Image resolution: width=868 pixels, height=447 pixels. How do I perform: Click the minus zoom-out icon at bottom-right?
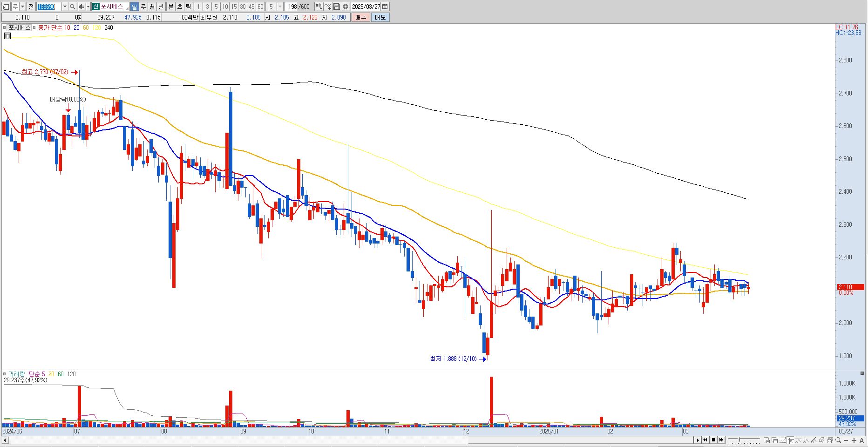(846, 440)
